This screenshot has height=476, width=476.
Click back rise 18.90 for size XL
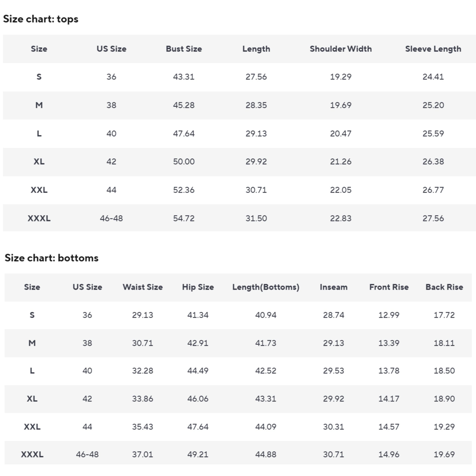444,399
